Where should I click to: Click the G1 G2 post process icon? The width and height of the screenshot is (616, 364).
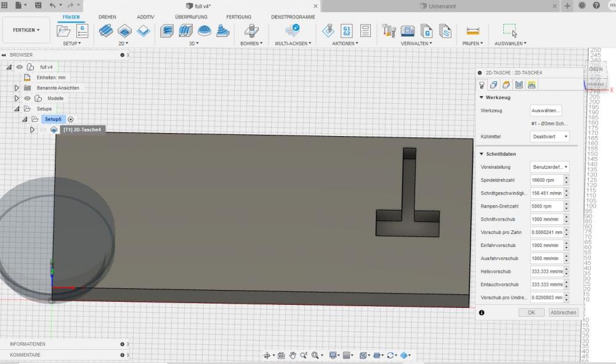point(346,31)
